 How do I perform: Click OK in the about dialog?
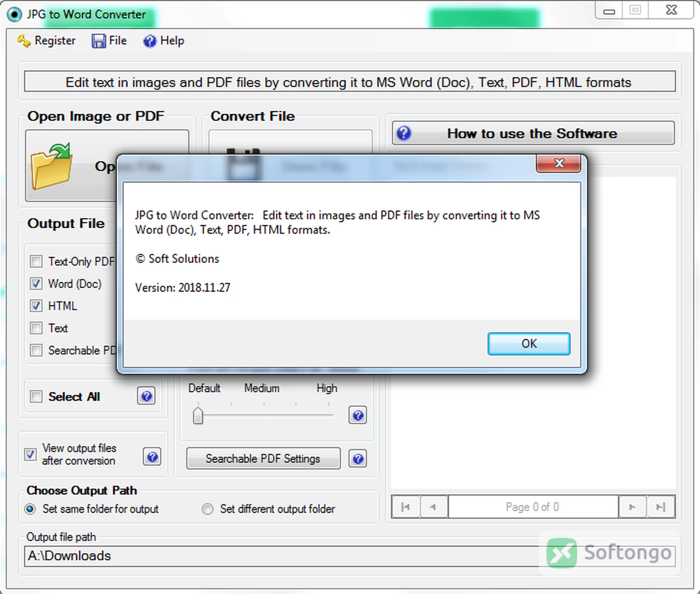[529, 343]
